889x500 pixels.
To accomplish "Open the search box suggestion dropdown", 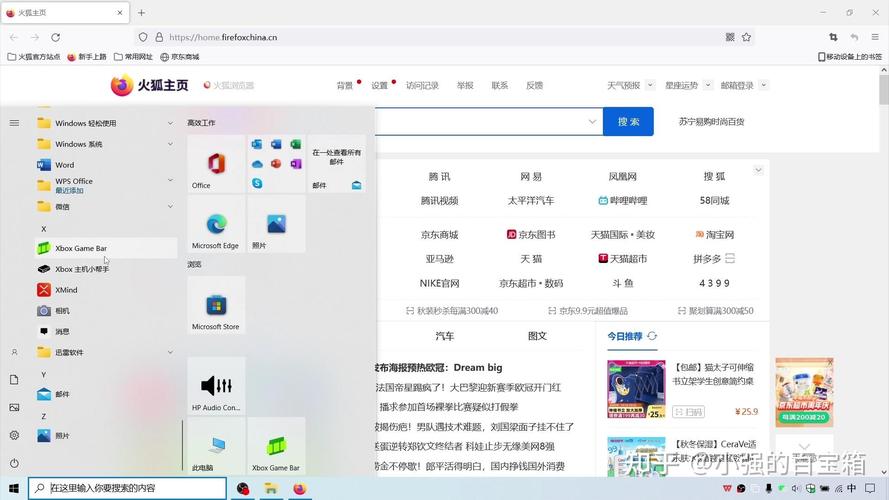I will point(592,122).
